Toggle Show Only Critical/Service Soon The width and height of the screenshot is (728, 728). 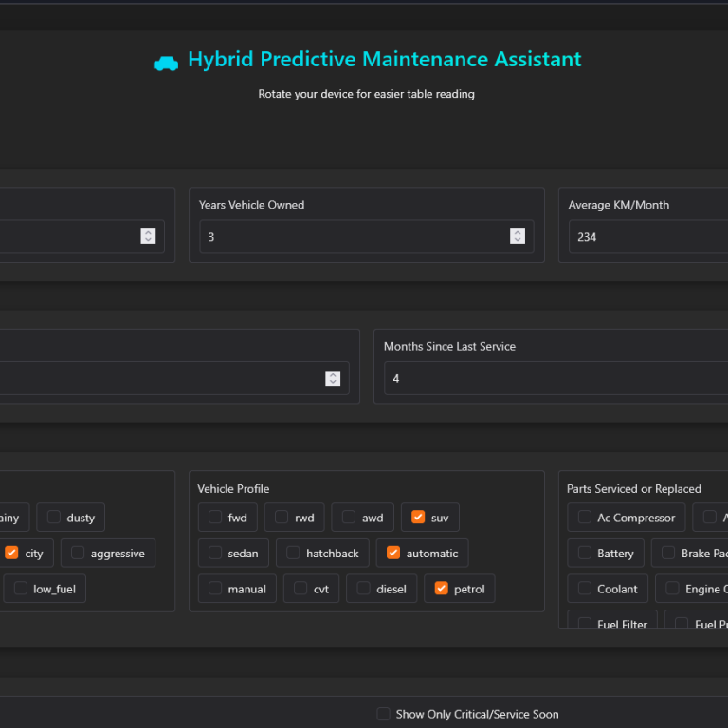pyautogui.click(x=383, y=714)
